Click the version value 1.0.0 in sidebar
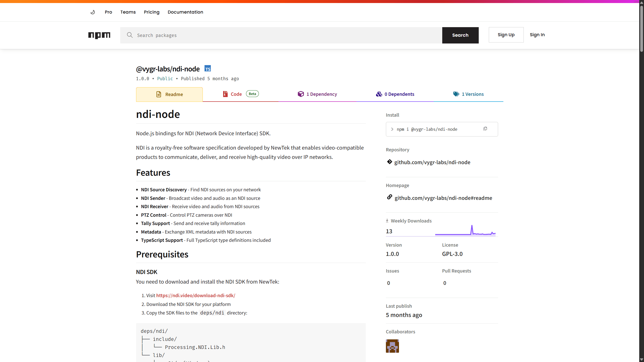This screenshot has height=362, width=644. point(392,254)
